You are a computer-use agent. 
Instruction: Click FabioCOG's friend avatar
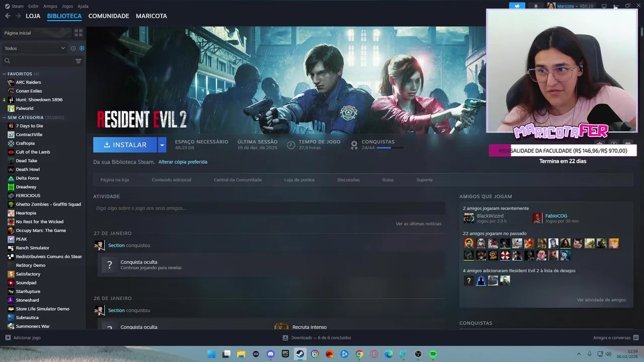[x=537, y=218]
